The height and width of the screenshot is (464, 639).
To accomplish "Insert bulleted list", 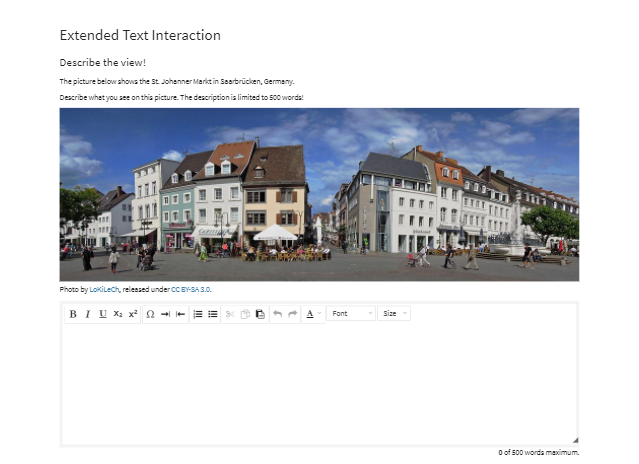I will [213, 314].
